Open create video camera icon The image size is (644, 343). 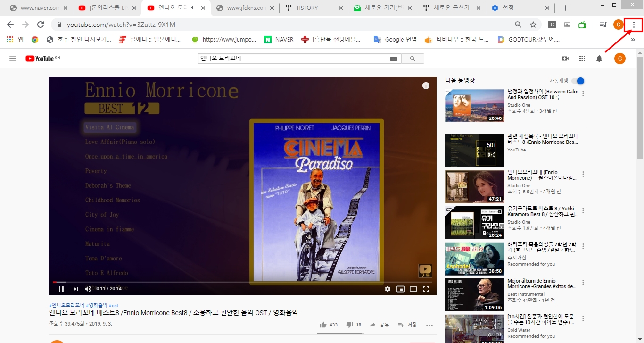point(565,59)
